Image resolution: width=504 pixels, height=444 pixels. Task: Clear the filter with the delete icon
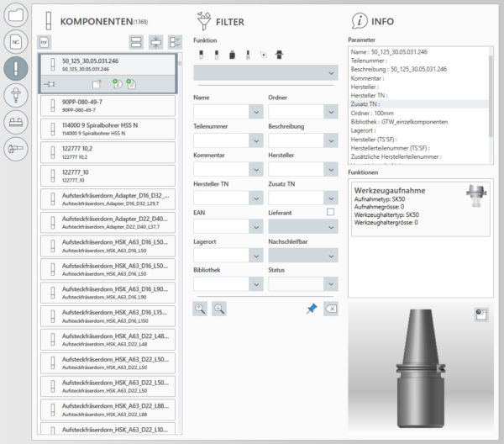click(x=331, y=309)
